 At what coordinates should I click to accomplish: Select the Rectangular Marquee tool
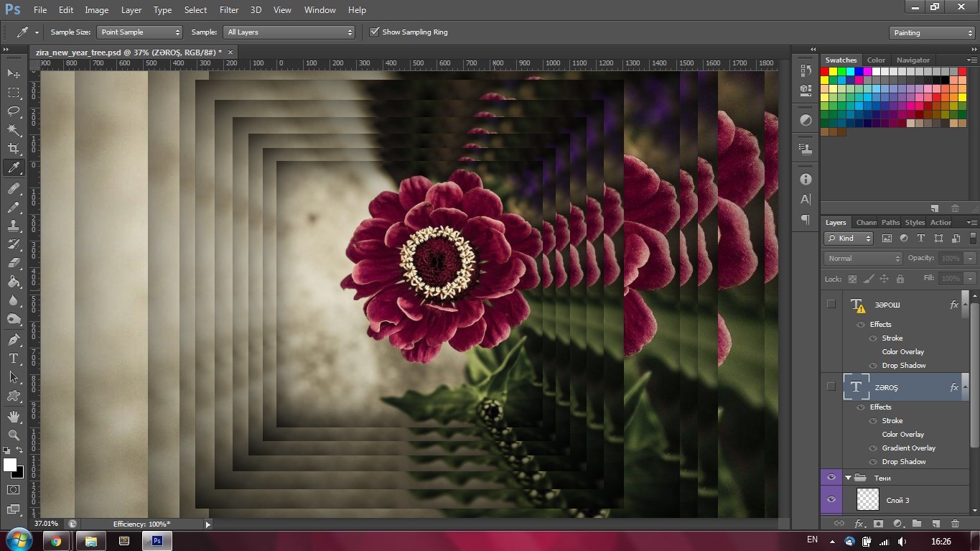(x=14, y=92)
